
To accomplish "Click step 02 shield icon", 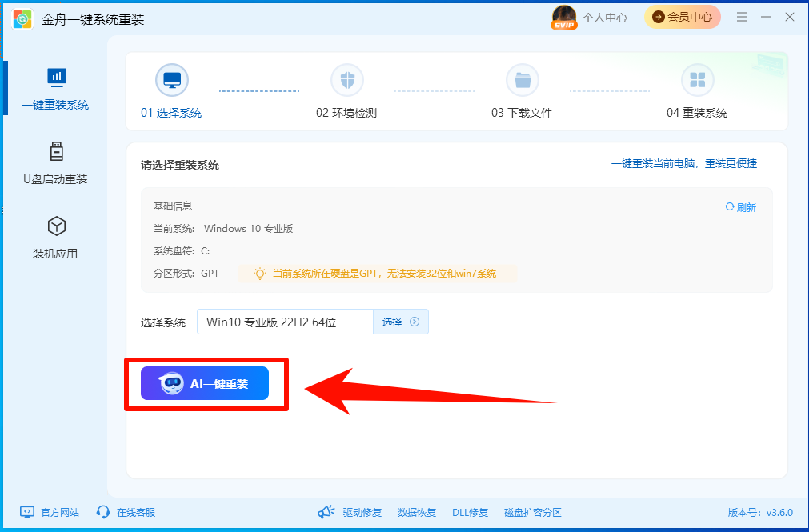I will 347,80.
